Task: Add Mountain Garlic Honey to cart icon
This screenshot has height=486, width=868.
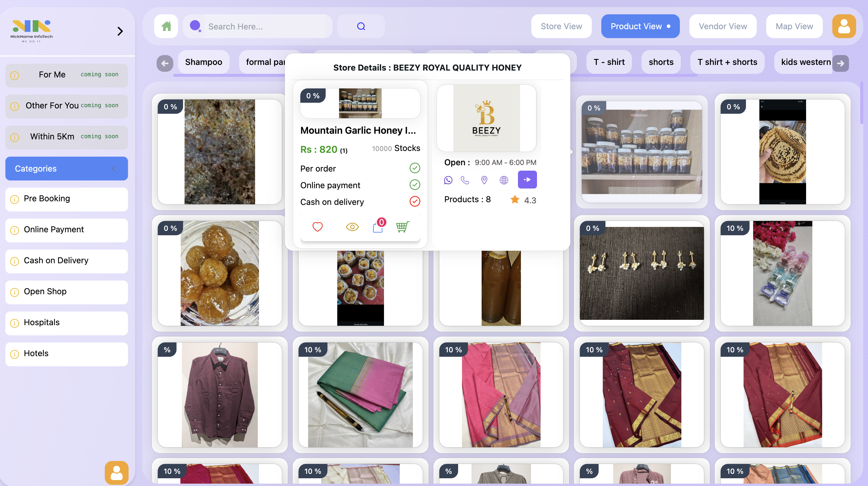Action: coord(403,227)
